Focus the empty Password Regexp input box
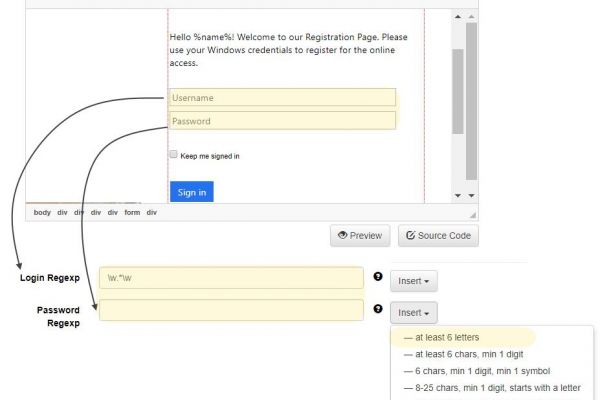Viewport: 600px width, 400px height. 231,311
